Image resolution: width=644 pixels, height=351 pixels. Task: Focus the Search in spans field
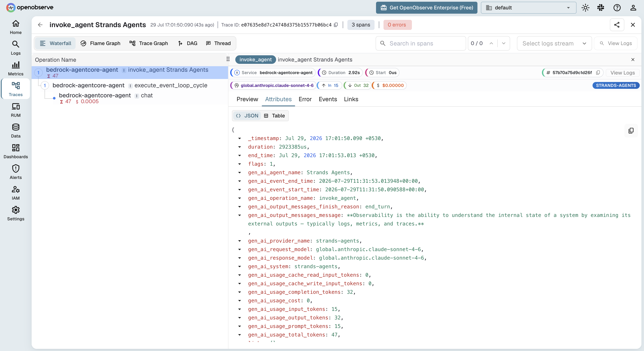point(421,43)
